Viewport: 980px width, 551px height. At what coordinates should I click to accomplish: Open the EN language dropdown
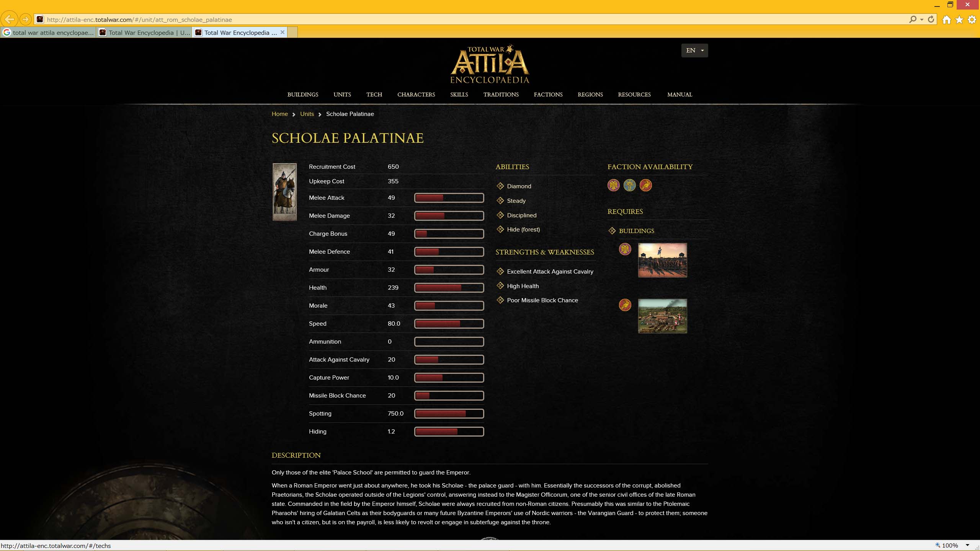click(694, 50)
